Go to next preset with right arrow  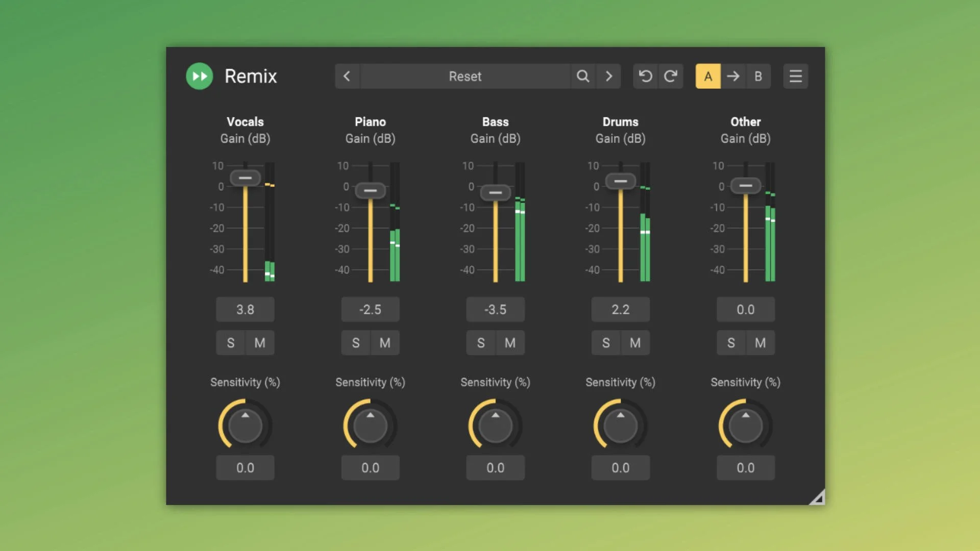point(608,76)
